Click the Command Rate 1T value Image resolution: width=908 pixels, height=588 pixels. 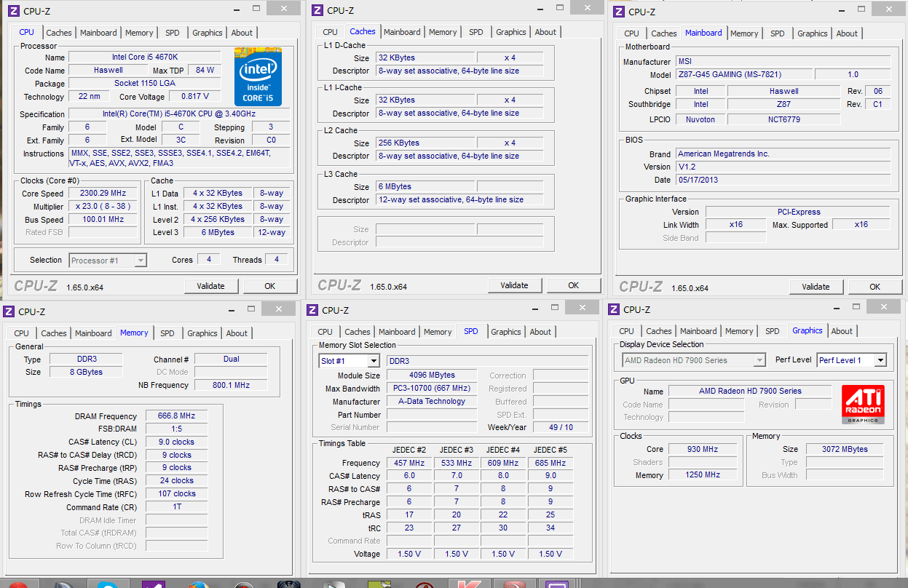(x=176, y=507)
